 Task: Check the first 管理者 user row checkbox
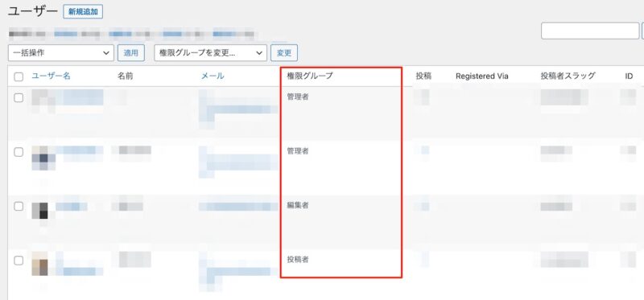pos(19,97)
